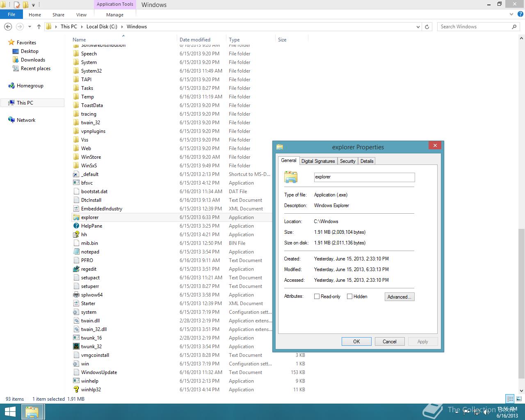Sort by the Size column header
This screenshot has width=525, height=420.
coord(292,40)
